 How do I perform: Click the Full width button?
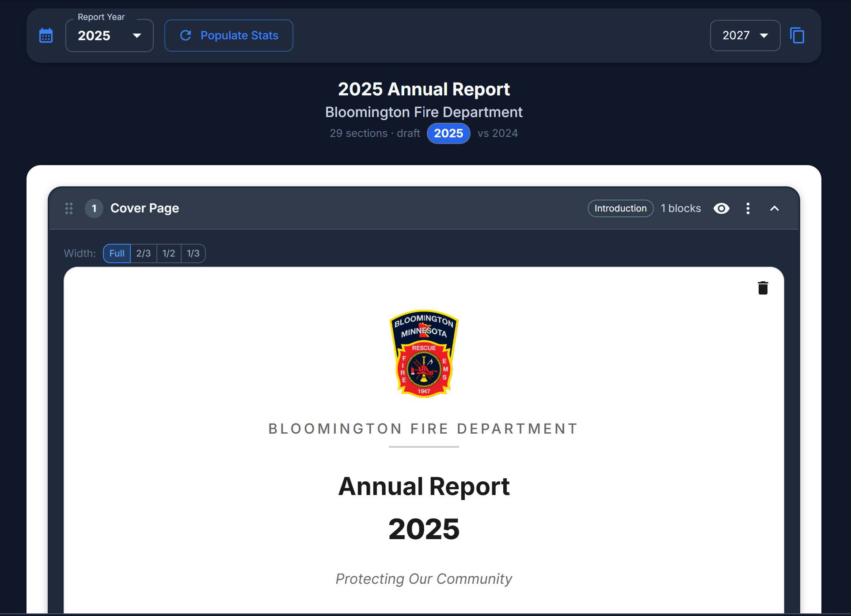pos(116,253)
